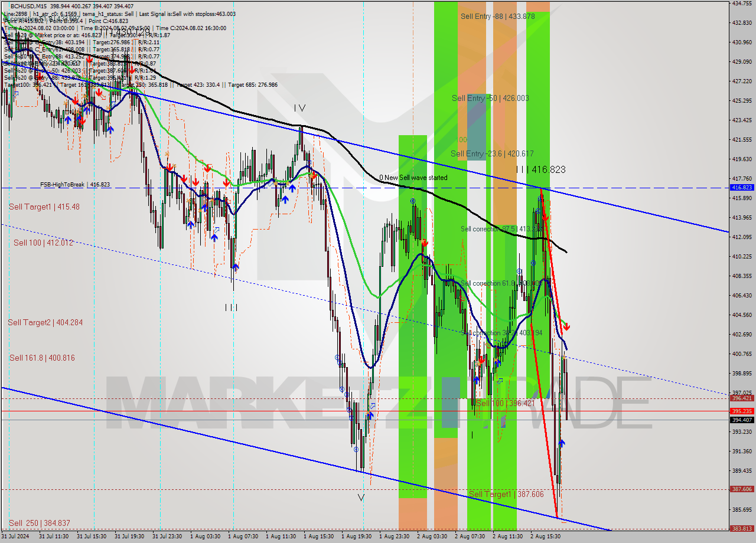The height and width of the screenshot is (543, 756).
Task: Click the Sell Entry -50 | 426.003 label
Action: pos(490,98)
